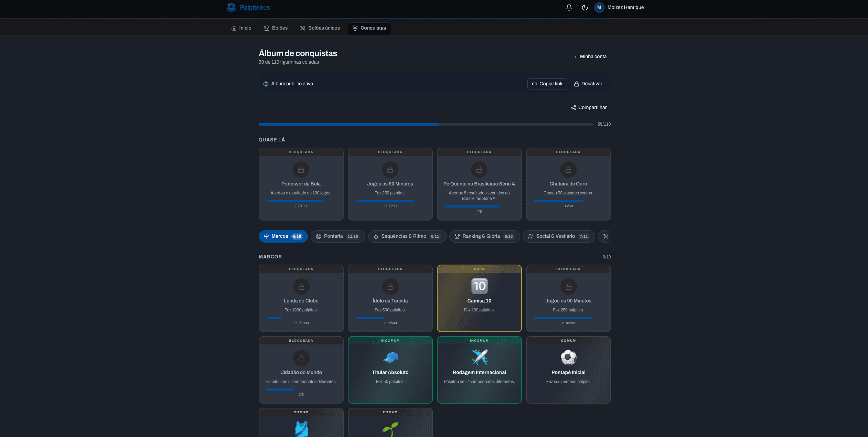Screen dimensions: 868x437
Task: Open the Titular Absoluto card title
Action: coord(390,373)
